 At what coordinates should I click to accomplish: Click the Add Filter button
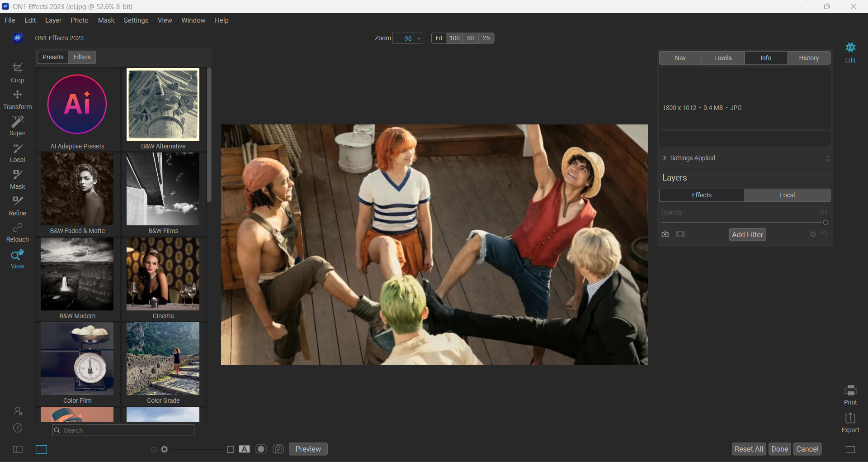pos(747,234)
